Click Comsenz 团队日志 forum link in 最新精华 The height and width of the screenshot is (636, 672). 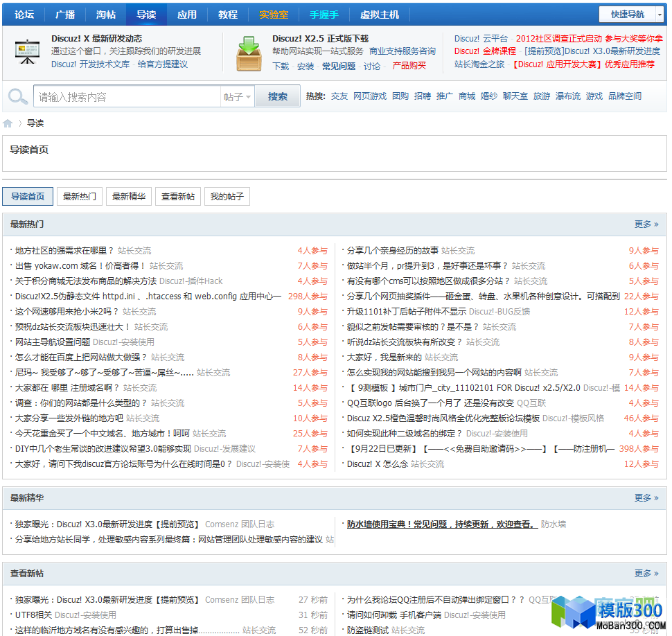click(240, 524)
